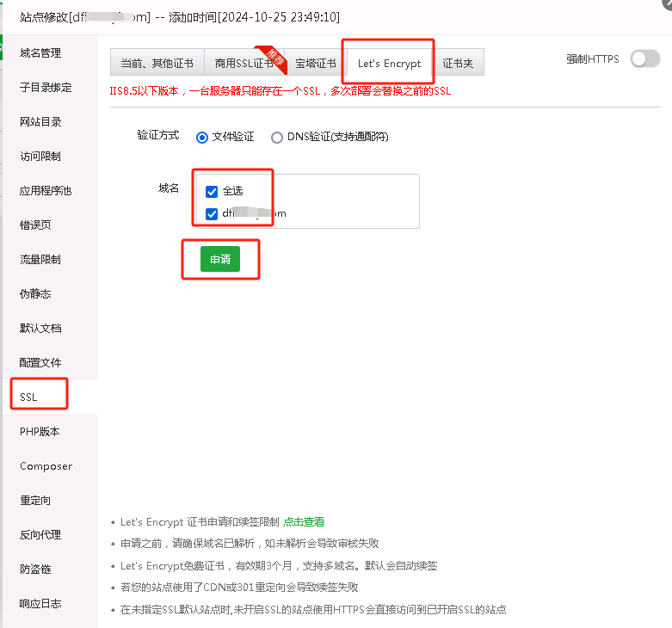The image size is (672, 628).
Task: Uncheck the 全选 checkbox
Action: click(212, 191)
